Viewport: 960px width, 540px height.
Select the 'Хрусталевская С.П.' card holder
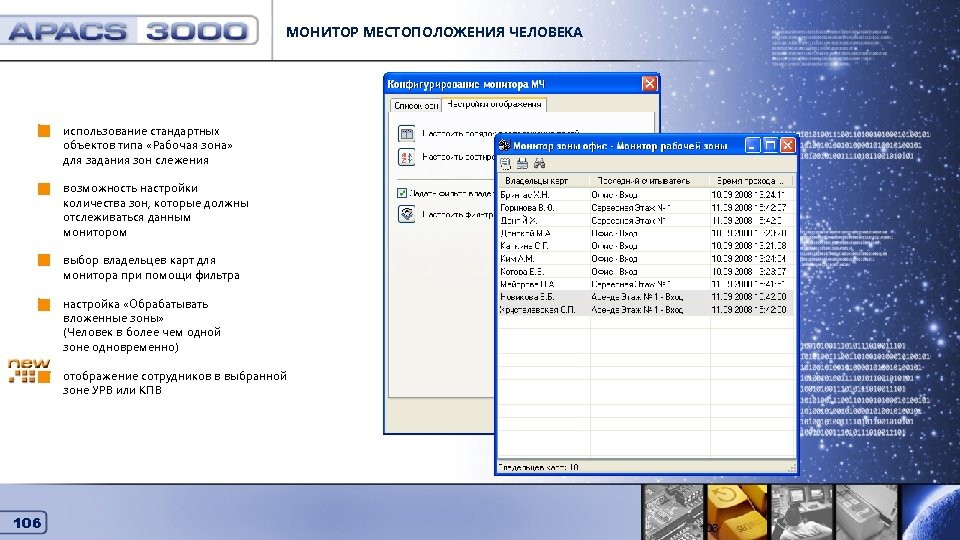pos(538,310)
